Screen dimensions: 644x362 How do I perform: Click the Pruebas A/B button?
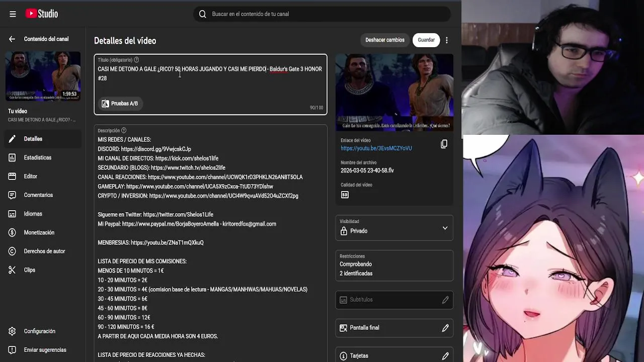[120, 104]
